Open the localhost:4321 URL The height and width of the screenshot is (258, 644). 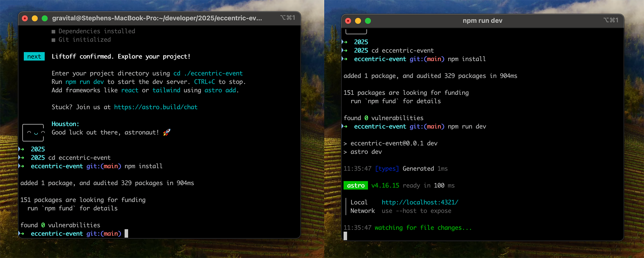[420, 202]
